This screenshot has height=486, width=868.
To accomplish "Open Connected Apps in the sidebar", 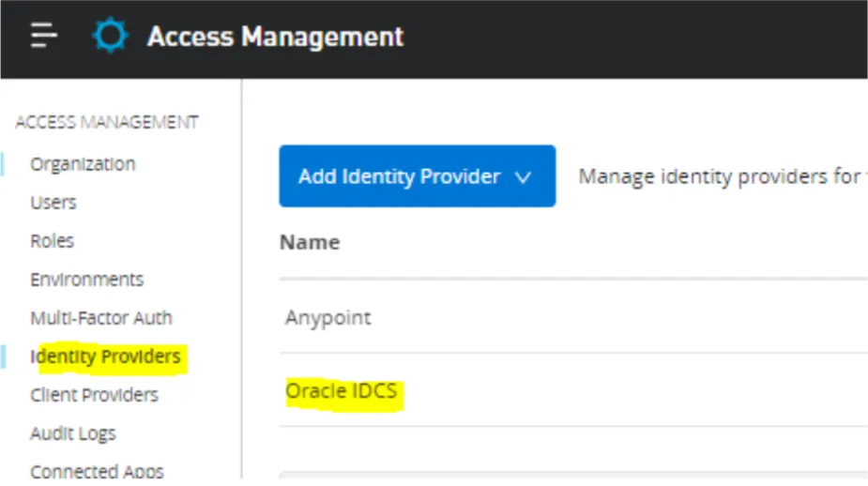I will point(97,471).
